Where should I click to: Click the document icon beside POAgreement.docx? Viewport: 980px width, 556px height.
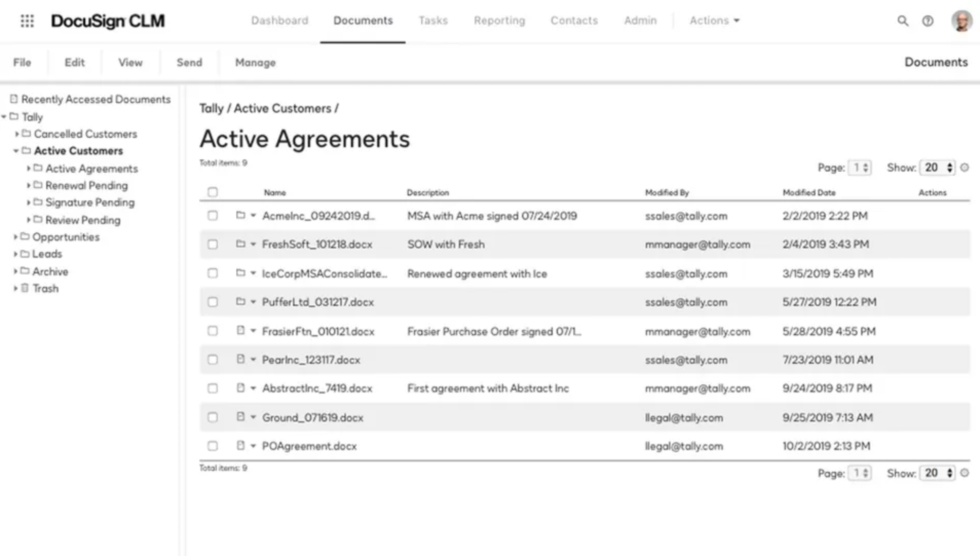(x=241, y=446)
